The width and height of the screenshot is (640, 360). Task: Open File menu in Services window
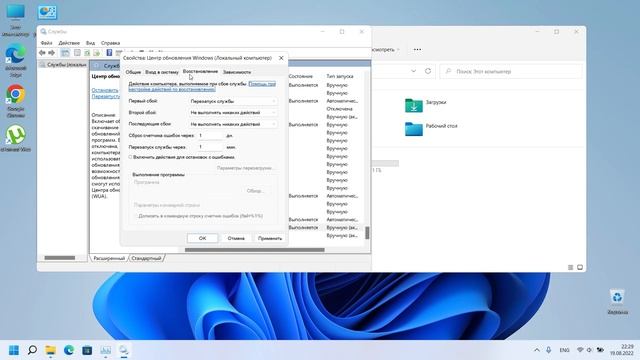click(46, 43)
